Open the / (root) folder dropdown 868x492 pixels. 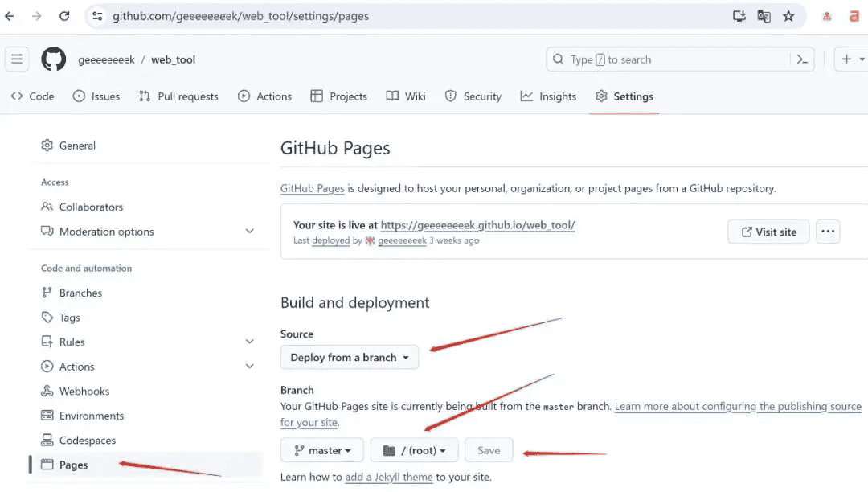415,450
